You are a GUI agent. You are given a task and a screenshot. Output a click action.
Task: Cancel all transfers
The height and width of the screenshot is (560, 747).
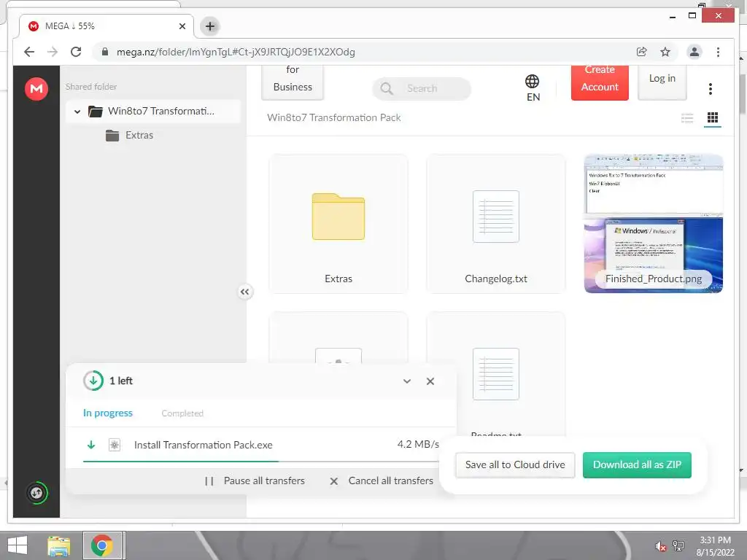382,481
